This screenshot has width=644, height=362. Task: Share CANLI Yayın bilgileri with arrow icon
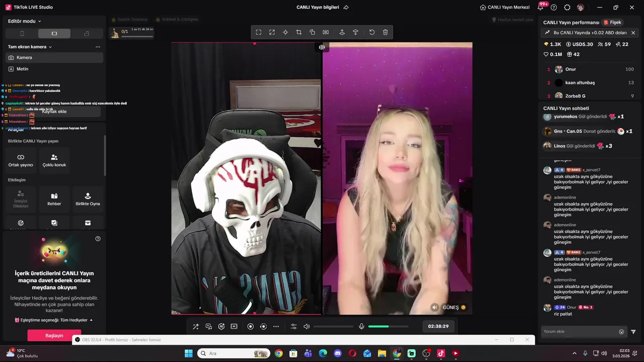pos(346,8)
